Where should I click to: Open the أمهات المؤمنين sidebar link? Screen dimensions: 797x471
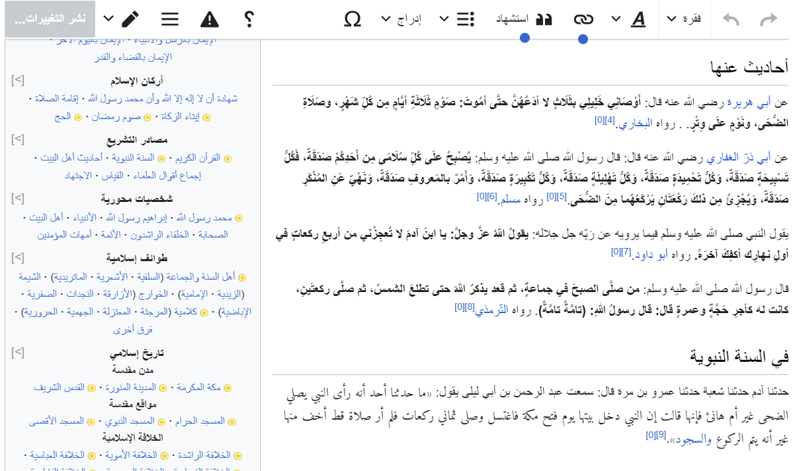[x=65, y=235]
